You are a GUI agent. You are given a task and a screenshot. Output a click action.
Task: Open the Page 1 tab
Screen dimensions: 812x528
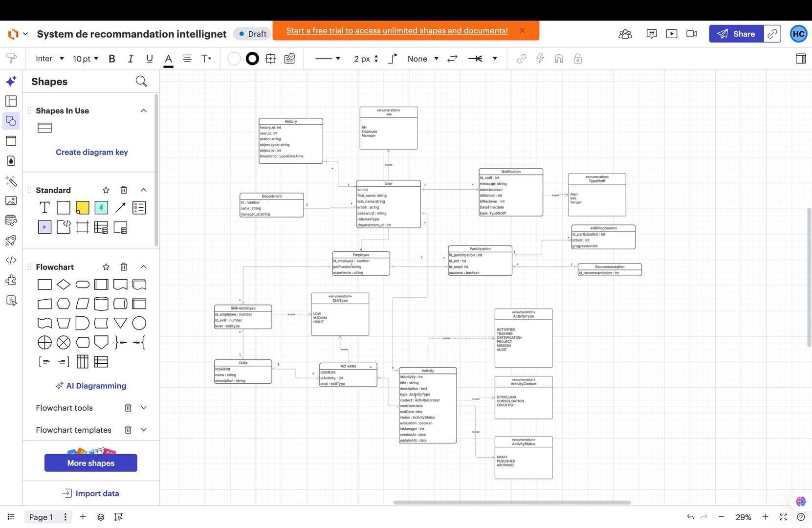pos(41,517)
